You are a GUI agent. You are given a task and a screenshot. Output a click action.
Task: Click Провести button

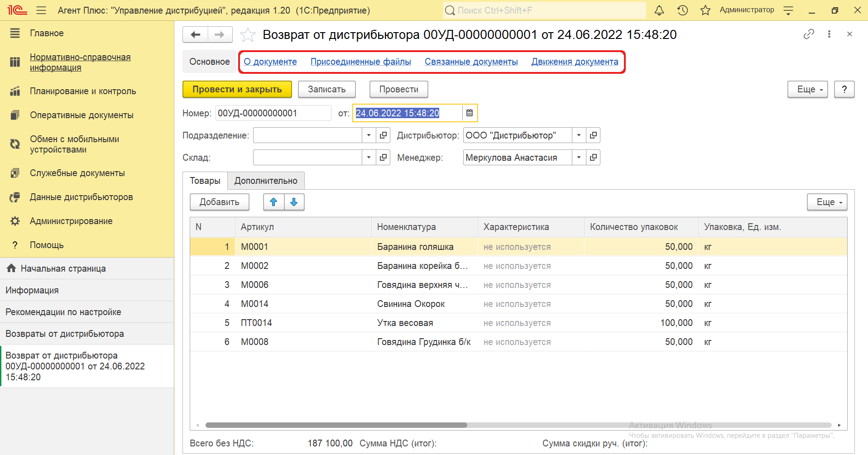coord(399,89)
